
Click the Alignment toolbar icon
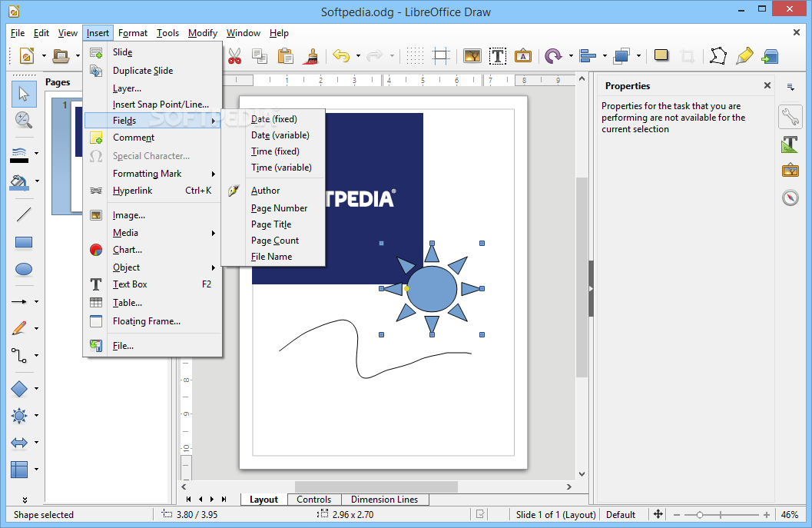588,56
